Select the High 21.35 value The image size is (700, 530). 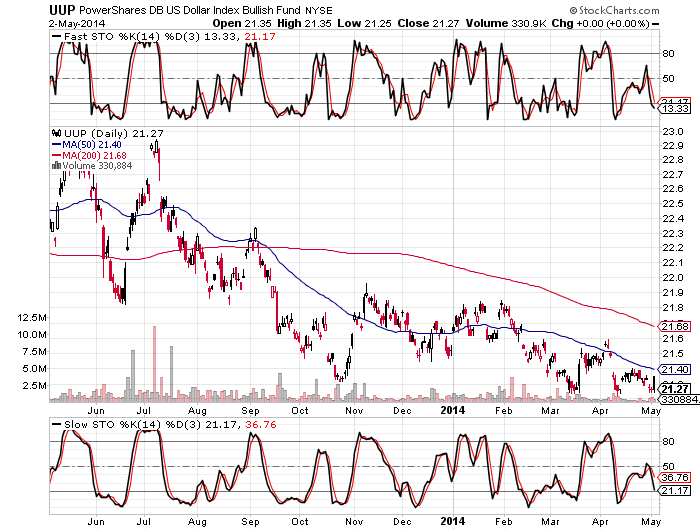point(304,23)
